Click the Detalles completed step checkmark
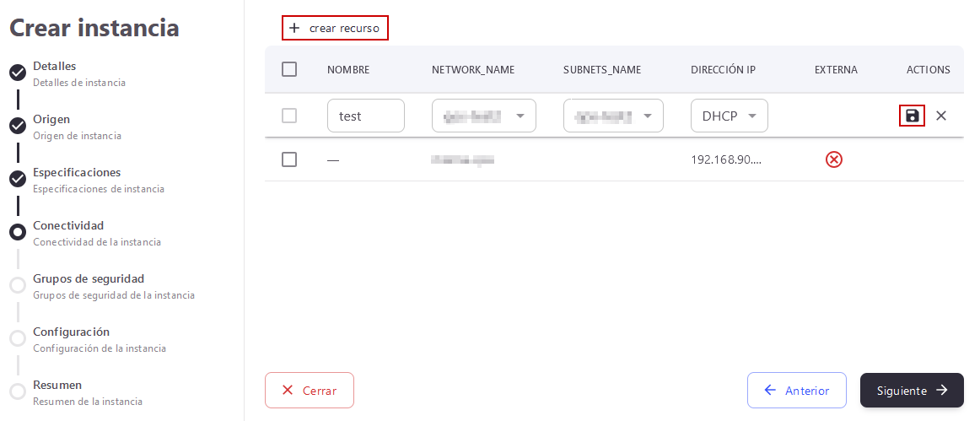Image resolution: width=980 pixels, height=421 pixels. tap(18, 73)
